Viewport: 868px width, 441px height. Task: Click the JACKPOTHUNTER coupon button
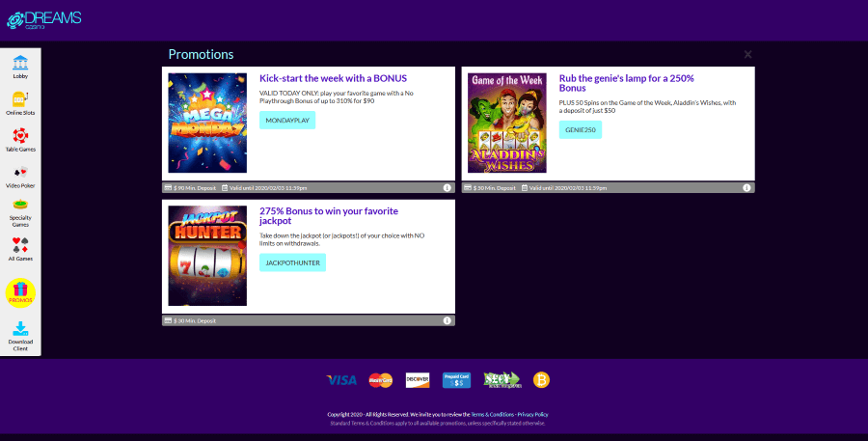pyautogui.click(x=293, y=262)
